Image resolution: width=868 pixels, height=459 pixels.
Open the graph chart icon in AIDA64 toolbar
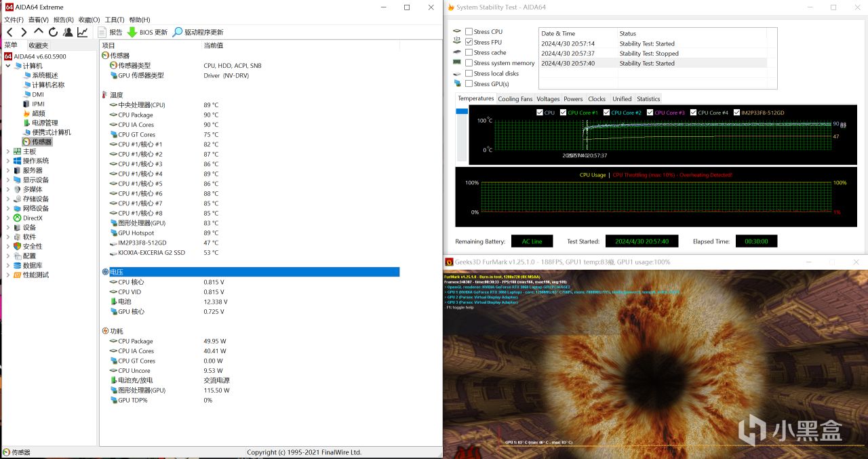[x=82, y=32]
